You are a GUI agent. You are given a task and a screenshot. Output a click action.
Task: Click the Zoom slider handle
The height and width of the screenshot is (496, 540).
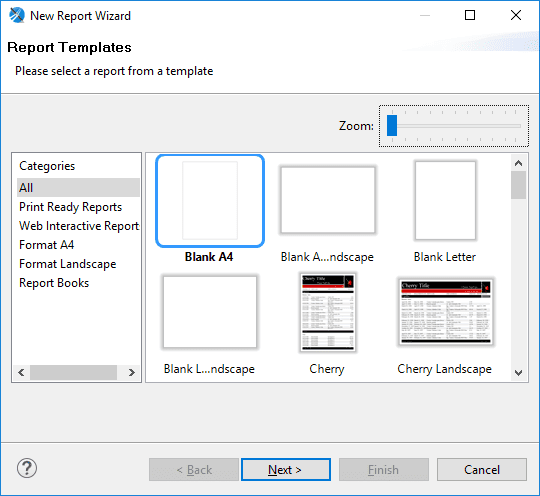392,125
